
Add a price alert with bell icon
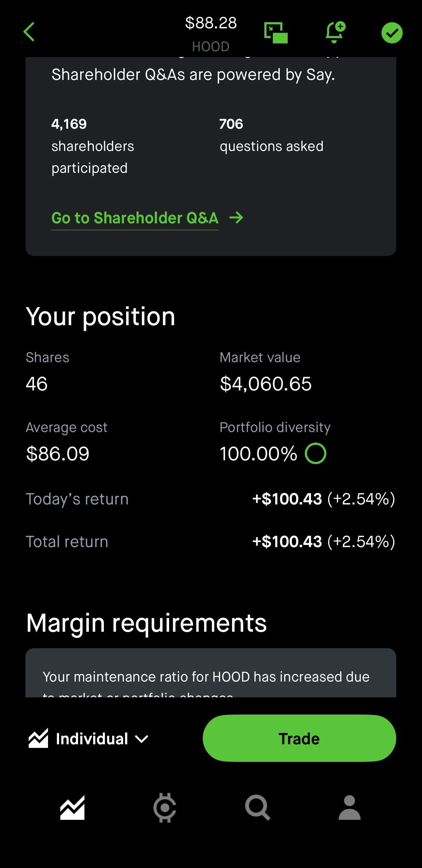(335, 32)
